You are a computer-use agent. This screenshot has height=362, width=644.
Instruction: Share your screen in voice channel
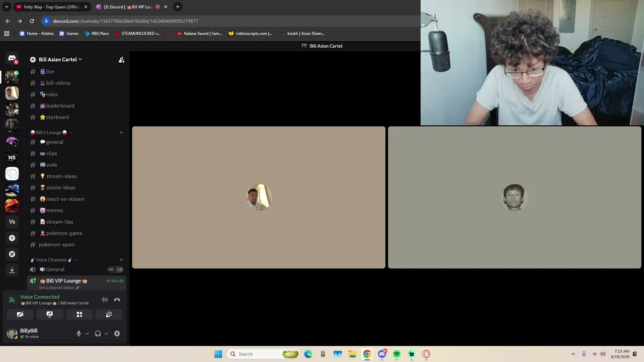tap(49, 314)
